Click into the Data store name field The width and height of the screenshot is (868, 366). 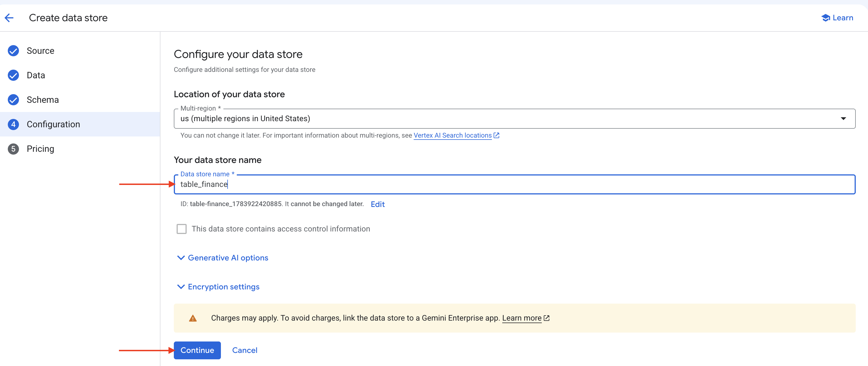(514, 184)
